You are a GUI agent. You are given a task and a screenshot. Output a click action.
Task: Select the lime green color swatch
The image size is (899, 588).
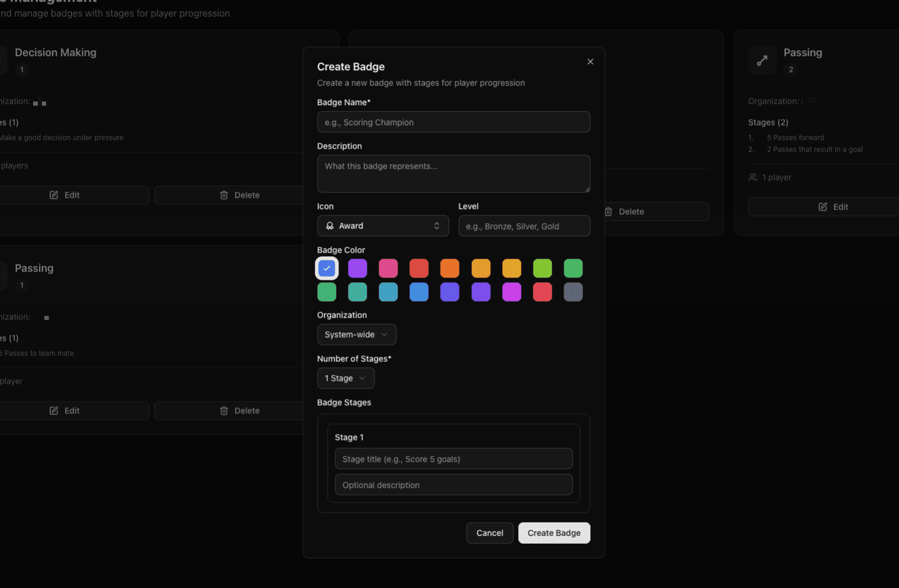pyautogui.click(x=542, y=269)
